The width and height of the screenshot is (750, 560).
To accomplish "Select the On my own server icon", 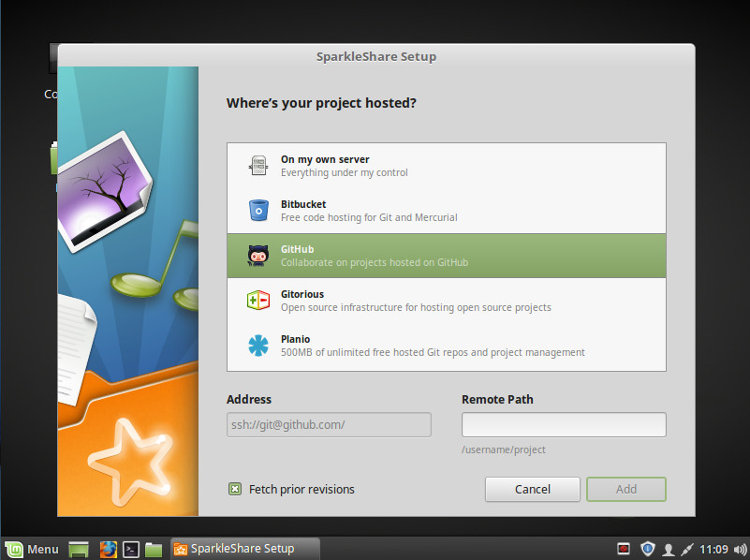I will click(x=257, y=166).
